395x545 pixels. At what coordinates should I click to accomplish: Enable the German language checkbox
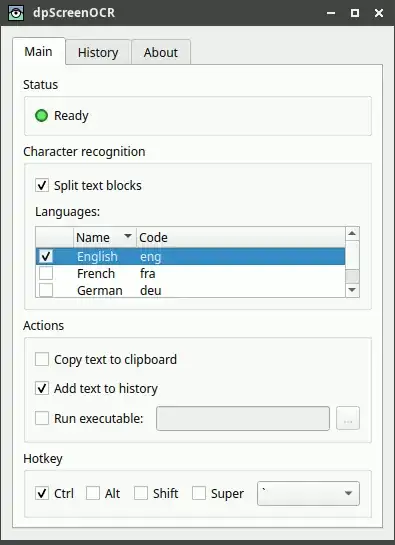click(46, 290)
